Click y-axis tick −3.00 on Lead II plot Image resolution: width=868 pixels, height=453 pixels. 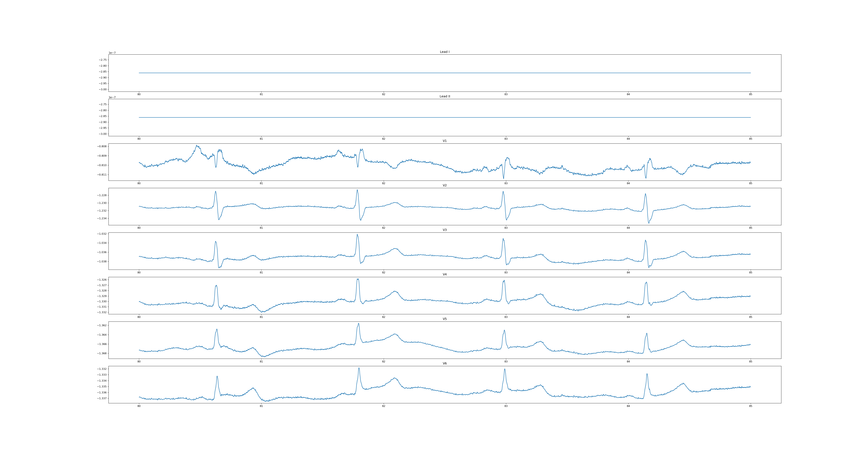point(103,134)
